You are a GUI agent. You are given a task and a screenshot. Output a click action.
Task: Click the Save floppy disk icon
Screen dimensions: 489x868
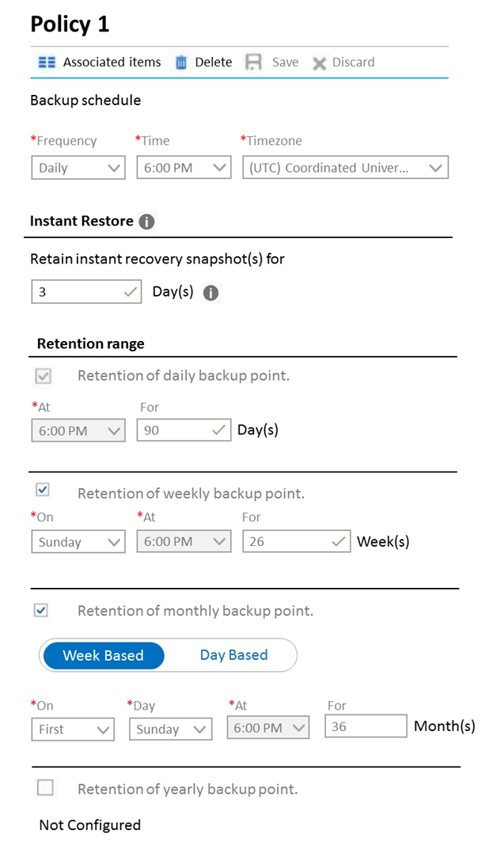[x=253, y=62]
